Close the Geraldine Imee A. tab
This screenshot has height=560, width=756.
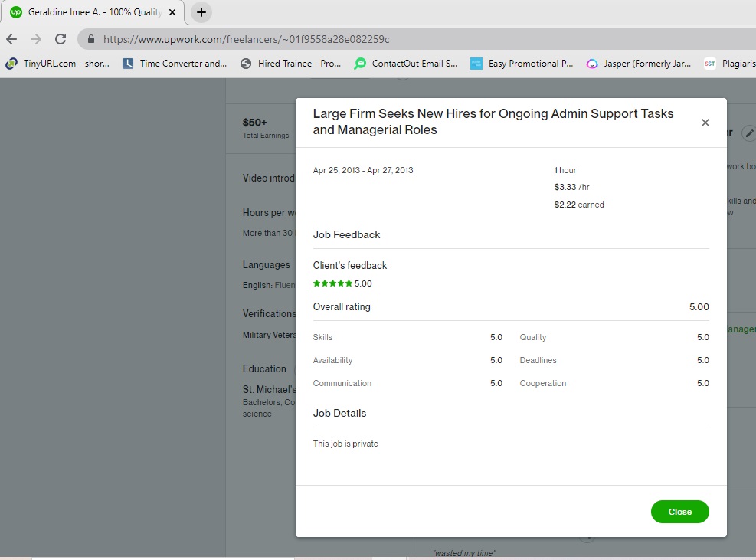coord(172,12)
